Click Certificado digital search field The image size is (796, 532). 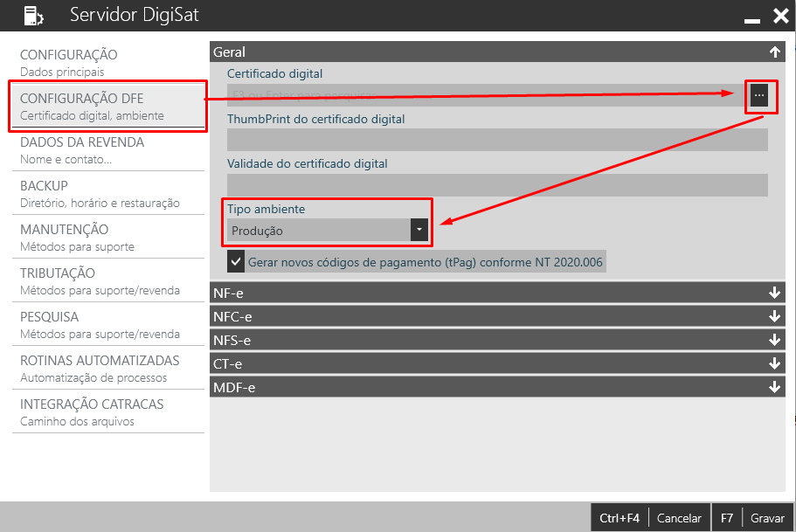[x=488, y=95]
